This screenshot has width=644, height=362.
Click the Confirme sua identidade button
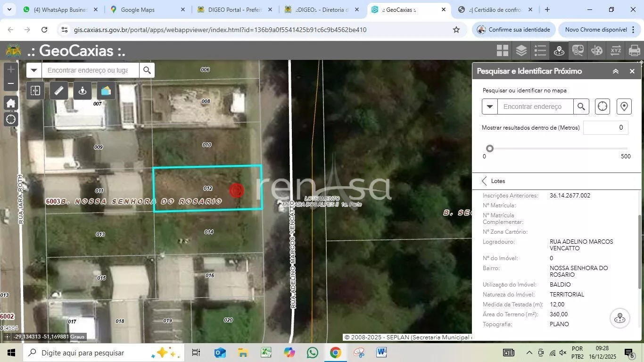click(x=513, y=30)
